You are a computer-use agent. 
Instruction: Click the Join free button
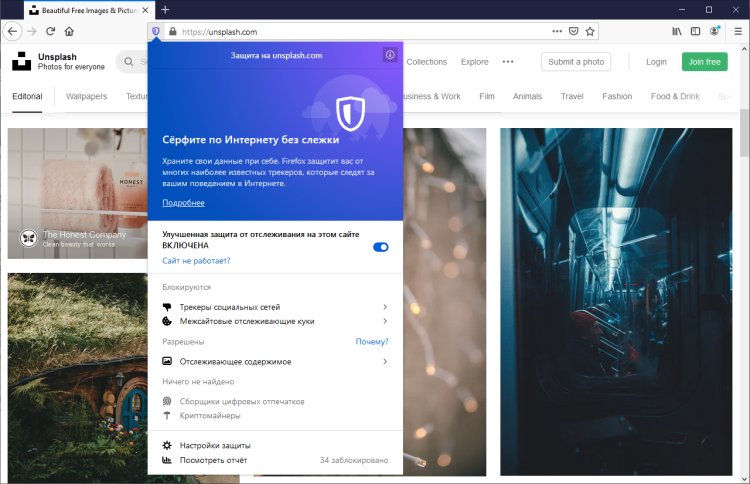705,62
